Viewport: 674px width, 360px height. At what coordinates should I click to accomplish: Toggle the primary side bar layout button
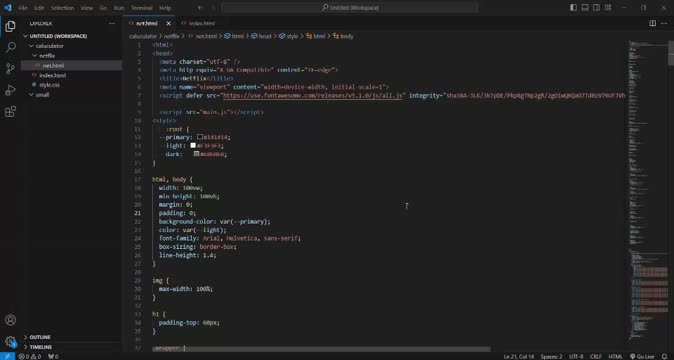573,7
